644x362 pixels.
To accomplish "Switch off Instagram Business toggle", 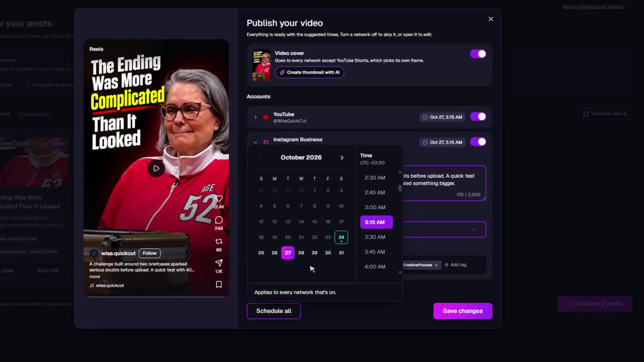I will click(478, 142).
